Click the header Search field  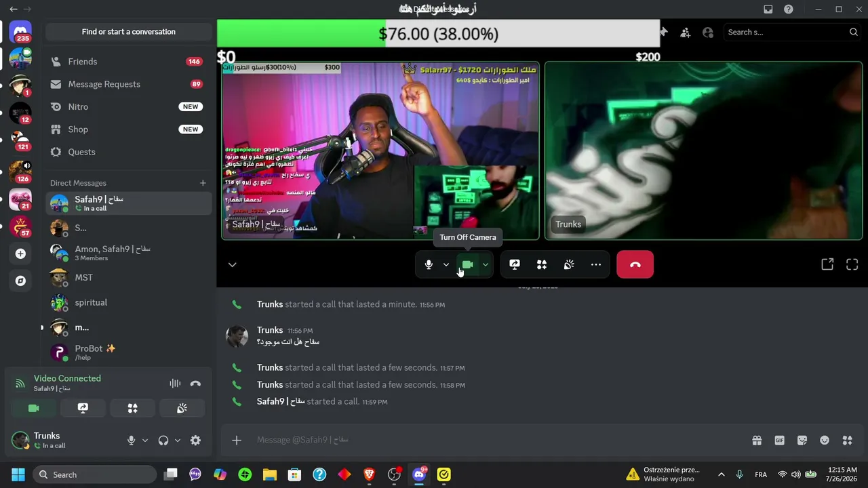click(792, 32)
